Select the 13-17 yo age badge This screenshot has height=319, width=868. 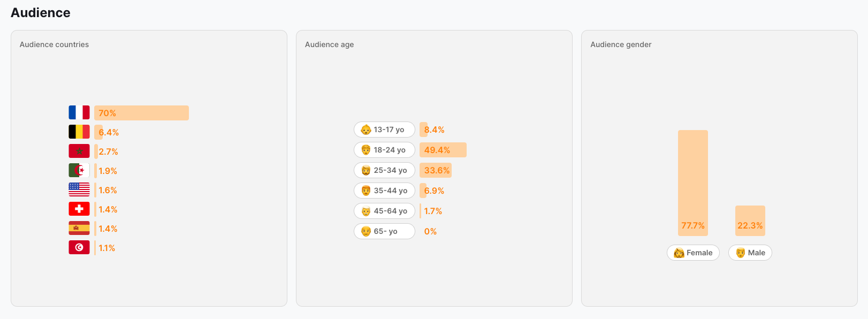(x=384, y=130)
